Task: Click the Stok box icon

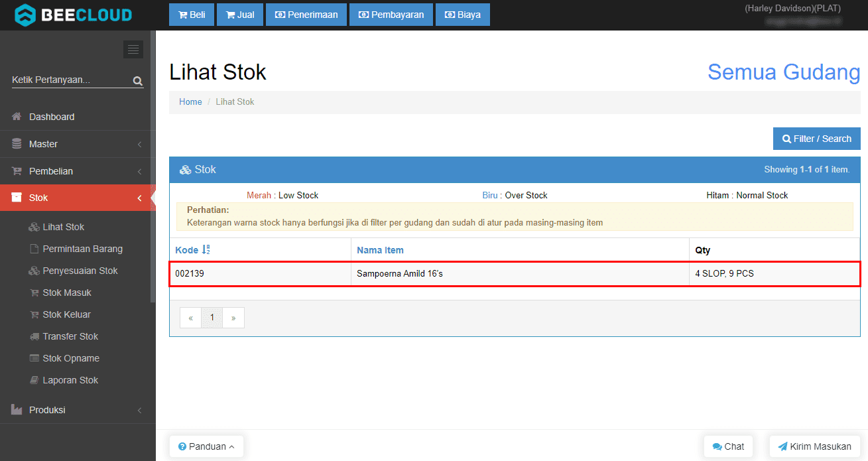Action: 17,198
